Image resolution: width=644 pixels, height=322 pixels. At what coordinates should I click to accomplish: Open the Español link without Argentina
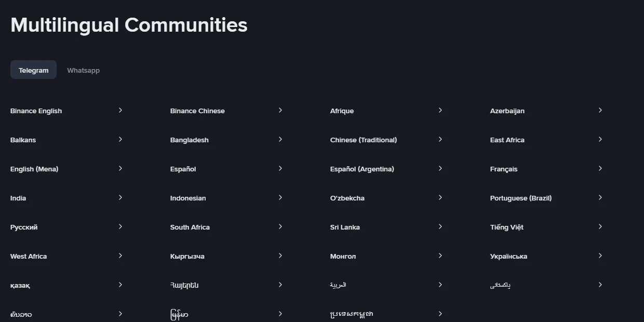[183, 169]
